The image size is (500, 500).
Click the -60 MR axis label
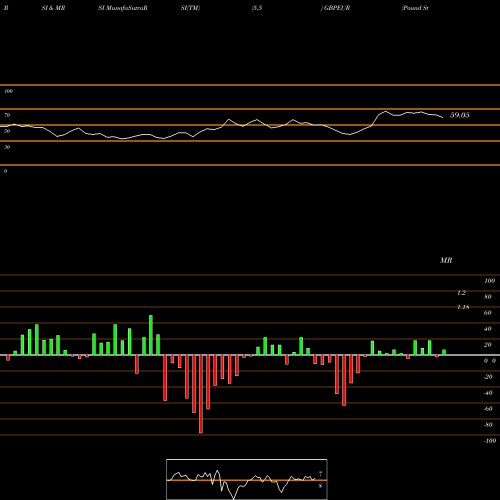pyautogui.click(x=488, y=409)
